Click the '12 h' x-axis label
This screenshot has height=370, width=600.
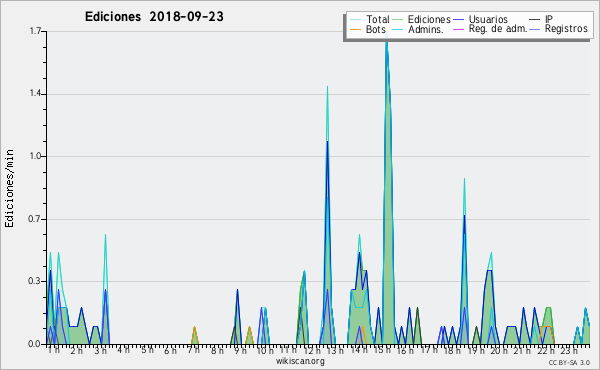point(313,350)
